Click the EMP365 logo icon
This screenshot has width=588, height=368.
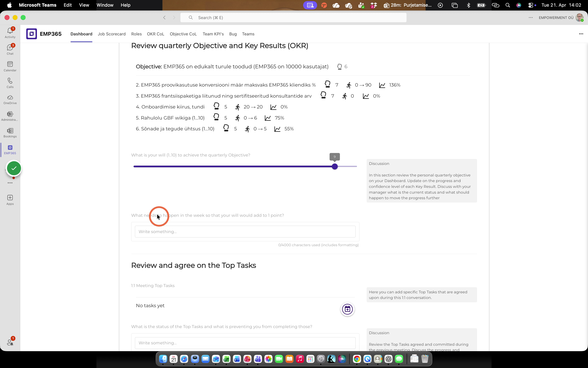pyautogui.click(x=31, y=34)
